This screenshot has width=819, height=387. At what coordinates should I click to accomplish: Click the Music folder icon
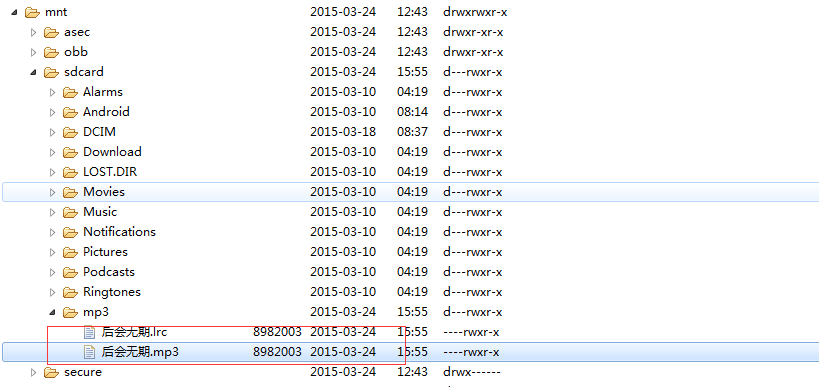click(70, 213)
